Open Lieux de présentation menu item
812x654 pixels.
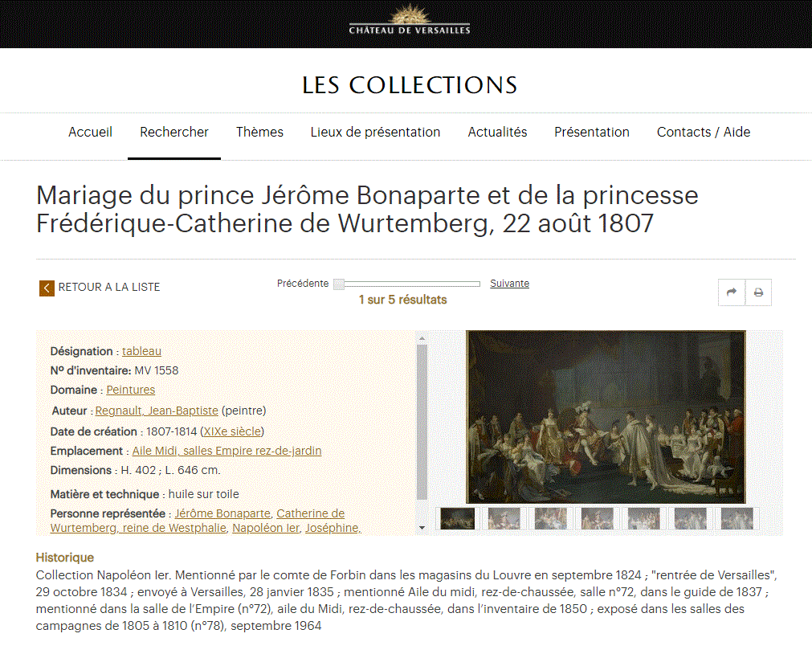(375, 132)
